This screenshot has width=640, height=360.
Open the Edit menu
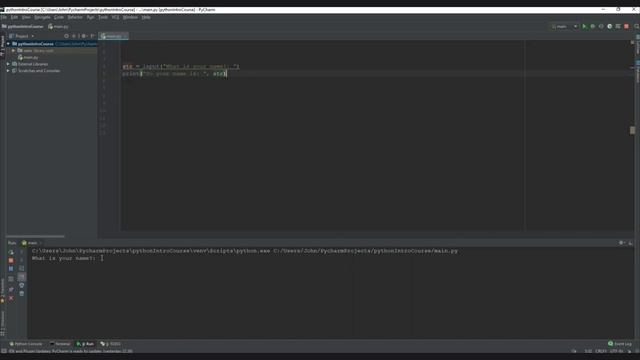pyautogui.click(x=14, y=17)
